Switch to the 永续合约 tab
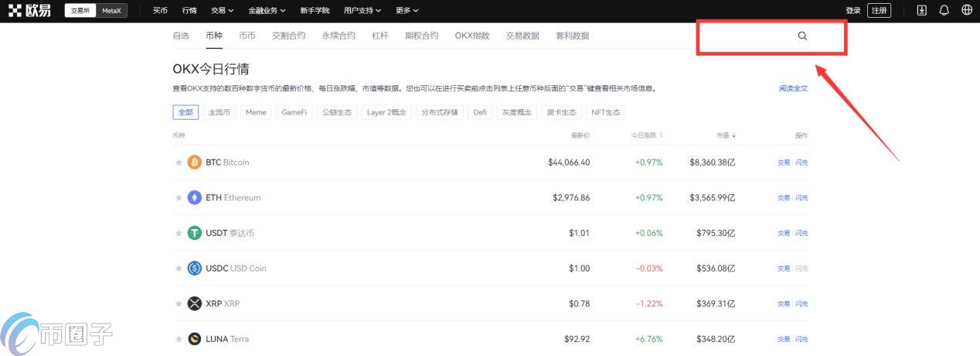This screenshot has height=356, width=980. pyautogui.click(x=339, y=36)
